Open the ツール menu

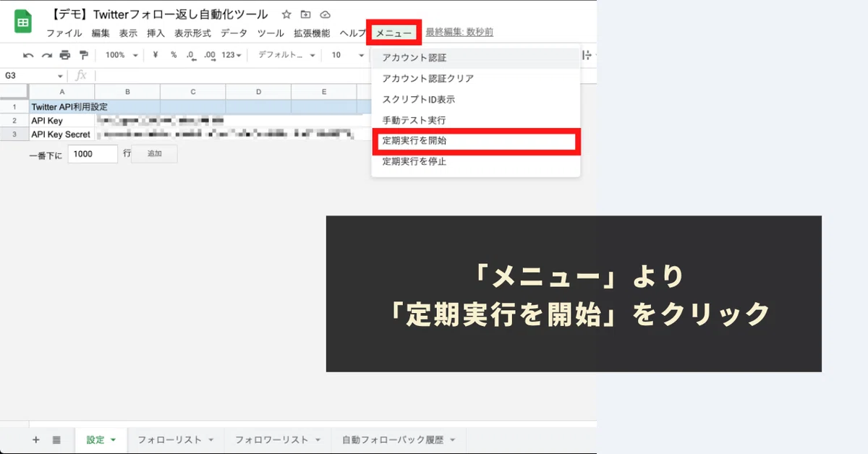coord(271,33)
